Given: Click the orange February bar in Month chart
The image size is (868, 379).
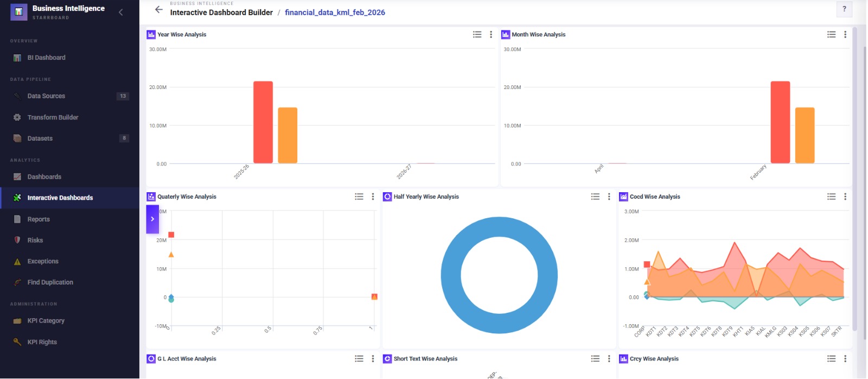Looking at the screenshot, I should click(805, 135).
